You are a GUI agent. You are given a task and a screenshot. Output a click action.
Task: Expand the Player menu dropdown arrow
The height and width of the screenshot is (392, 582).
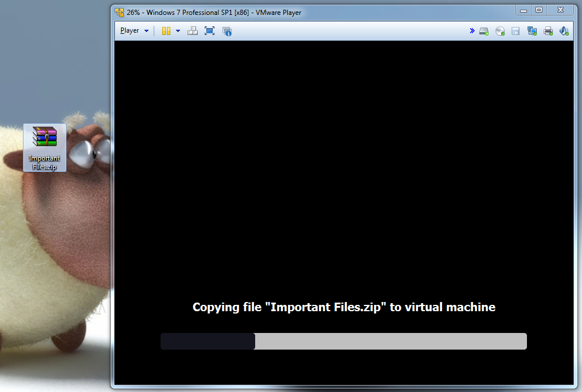(x=147, y=31)
